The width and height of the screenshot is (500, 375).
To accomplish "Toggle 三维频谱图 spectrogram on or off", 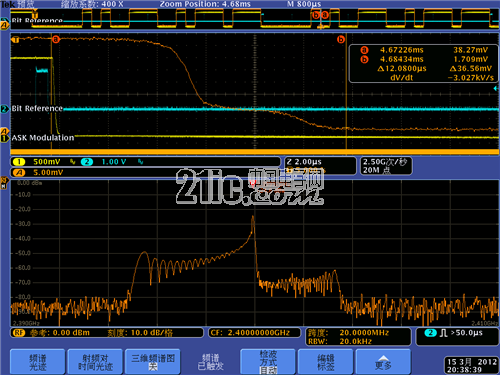I will [153, 362].
